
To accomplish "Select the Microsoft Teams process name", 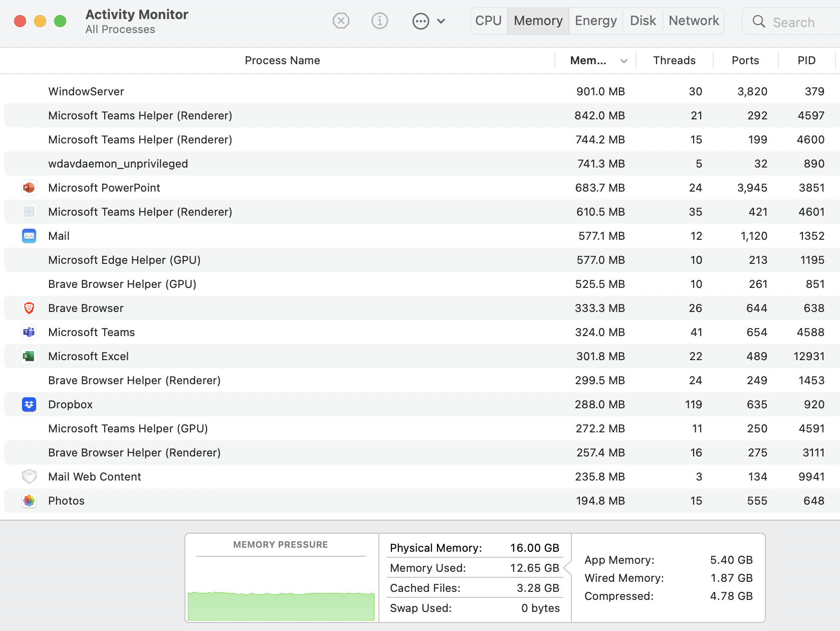I will pos(92,333).
